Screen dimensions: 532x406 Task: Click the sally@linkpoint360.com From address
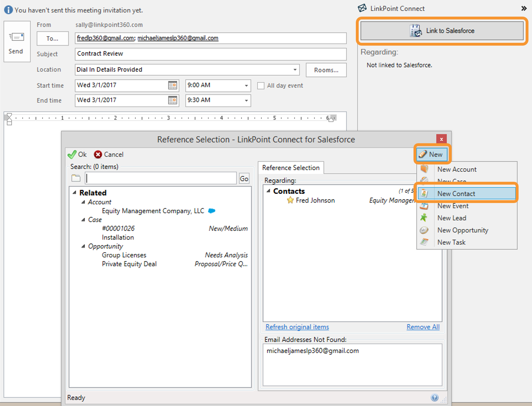(x=109, y=25)
